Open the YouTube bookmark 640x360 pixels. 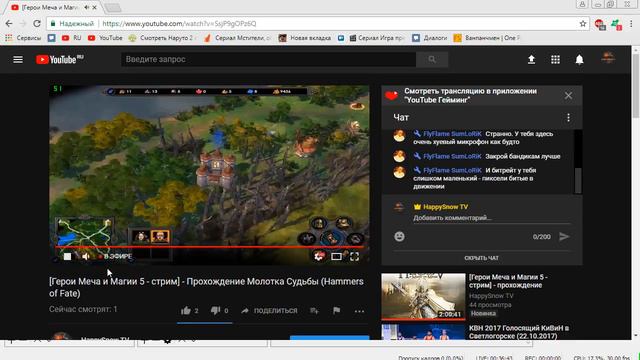(105, 38)
